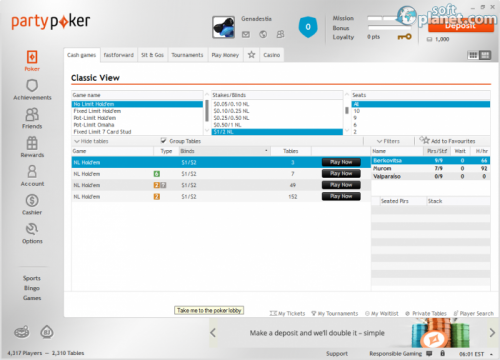Click the blue level badge showing 0
This screenshot has width=500, height=360.
tap(308, 27)
